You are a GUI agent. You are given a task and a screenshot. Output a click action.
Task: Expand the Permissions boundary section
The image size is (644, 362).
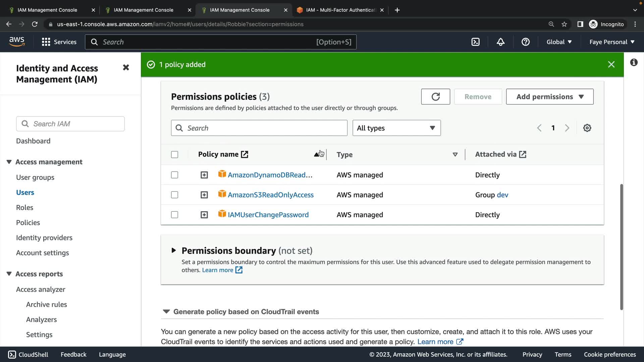(174, 250)
